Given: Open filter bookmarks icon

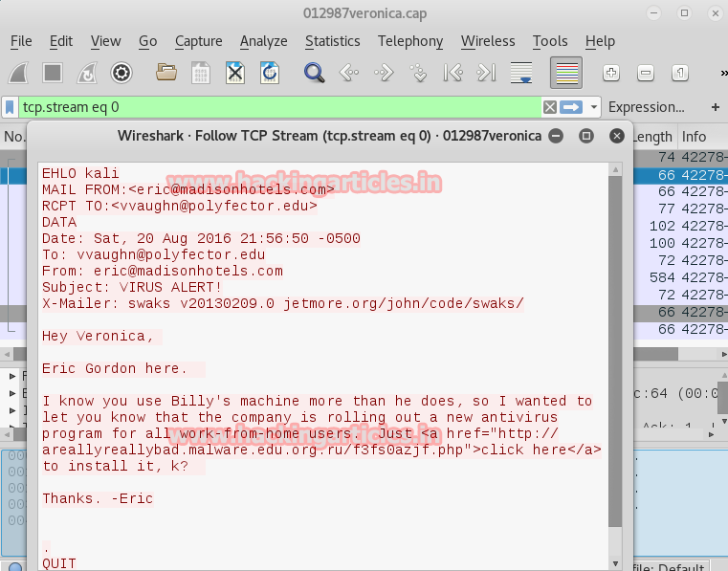Looking at the screenshot, I should click(x=10, y=107).
